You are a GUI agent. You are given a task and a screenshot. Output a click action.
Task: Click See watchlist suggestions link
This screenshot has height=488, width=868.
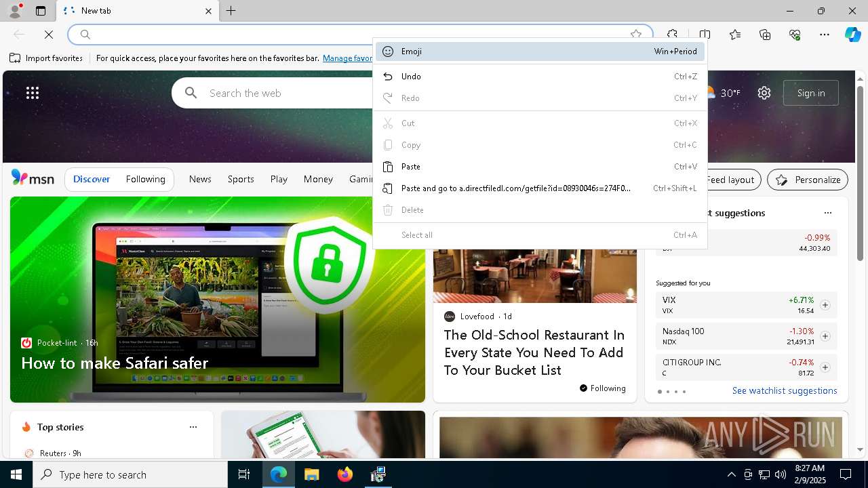coord(785,391)
